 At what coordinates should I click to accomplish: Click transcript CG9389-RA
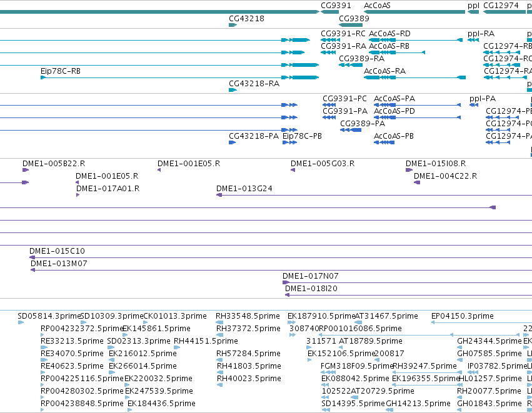[x=361, y=58]
